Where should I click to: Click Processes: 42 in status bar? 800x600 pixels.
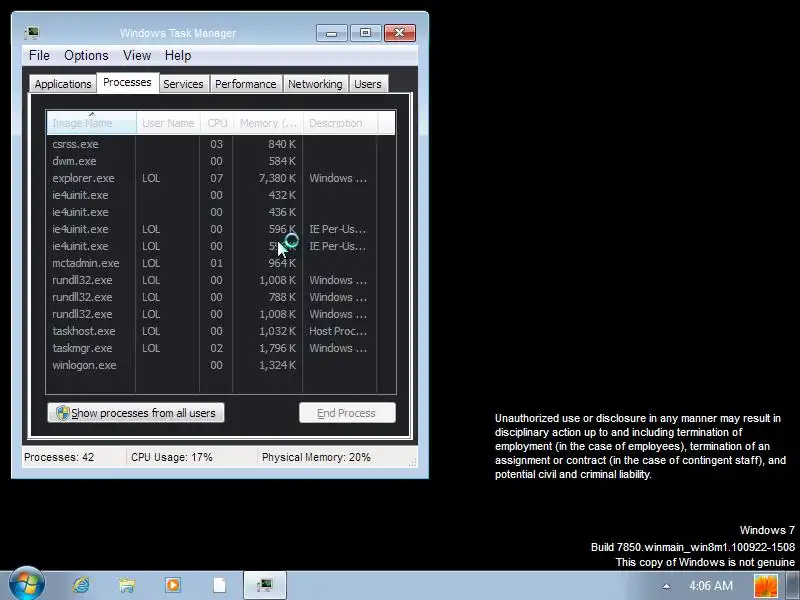(x=59, y=457)
